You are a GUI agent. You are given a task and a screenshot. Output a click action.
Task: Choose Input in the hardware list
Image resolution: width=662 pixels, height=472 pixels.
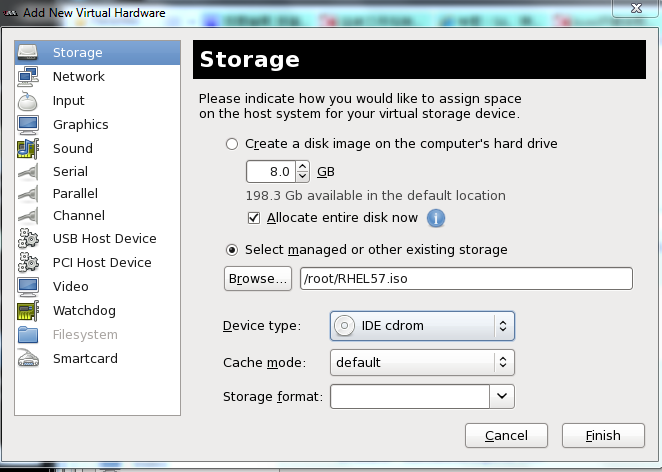98,100
